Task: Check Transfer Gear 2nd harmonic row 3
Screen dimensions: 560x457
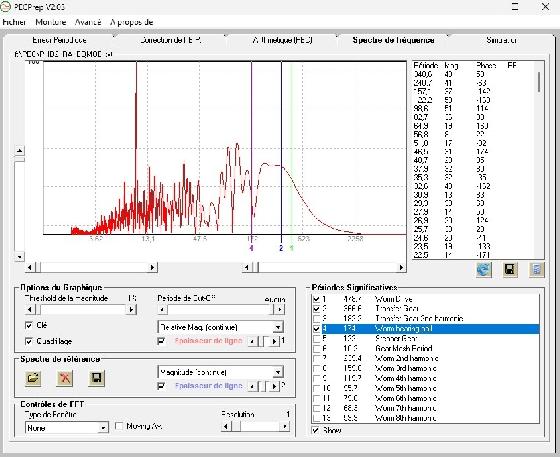Action: [316, 318]
